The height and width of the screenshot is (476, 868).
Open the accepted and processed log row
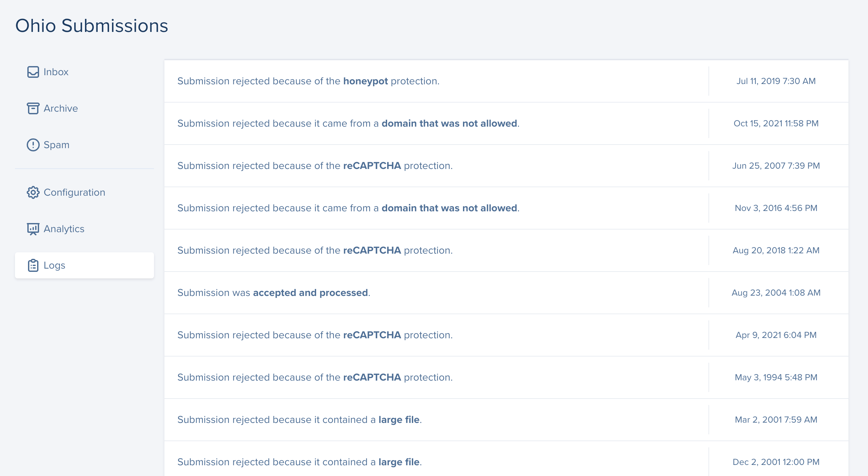click(273, 293)
